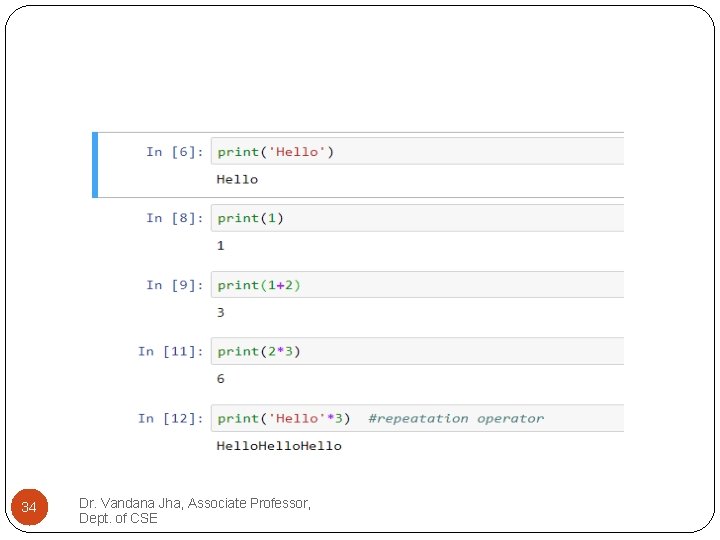Image resolution: width=720 pixels, height=540 pixels.
Task: Click into the print(1+2) code cell
Action: point(259,285)
